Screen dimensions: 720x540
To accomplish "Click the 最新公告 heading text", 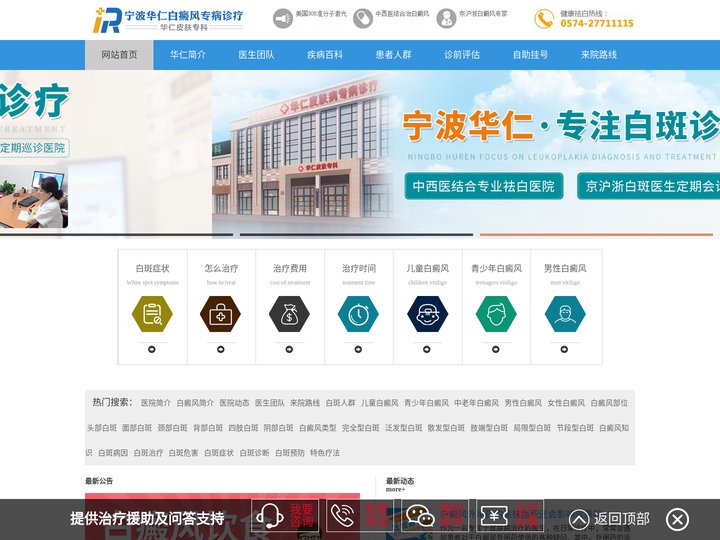I will (x=99, y=481).
